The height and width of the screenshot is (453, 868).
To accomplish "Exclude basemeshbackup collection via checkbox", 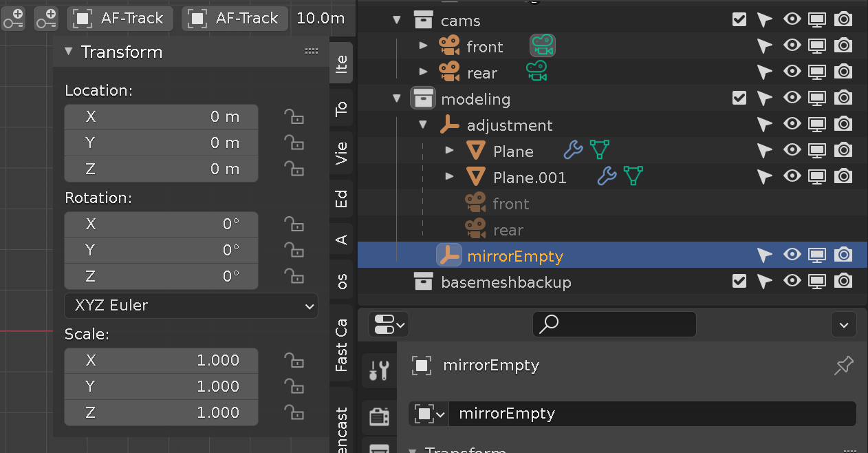I will coord(739,282).
